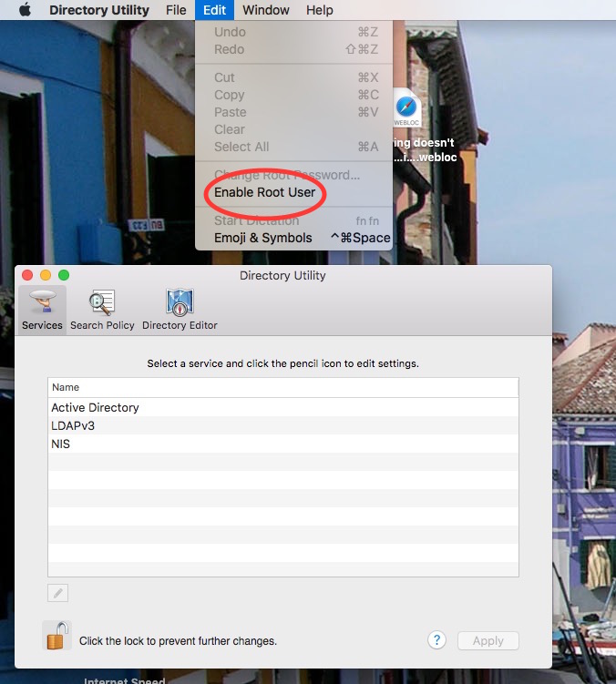
Task: Open the Directory Editor pane
Action: coord(180,311)
